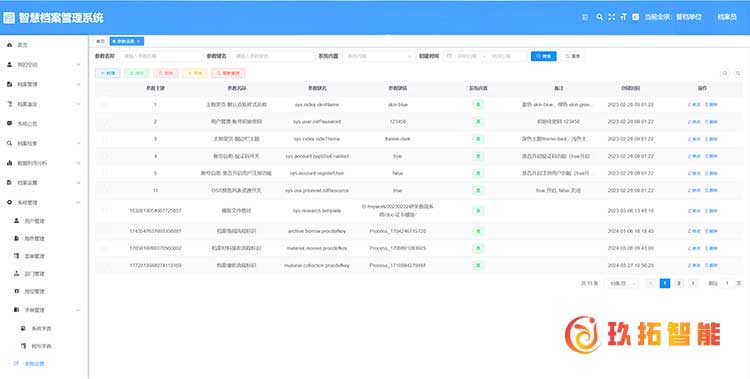This screenshot has height=379, width=750.
Task: Open the 系统内置 filter dropdown
Action: (x=378, y=56)
